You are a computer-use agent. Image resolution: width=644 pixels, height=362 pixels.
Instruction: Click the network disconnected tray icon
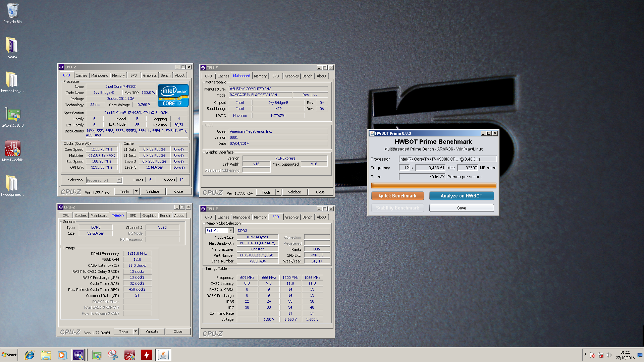tap(601, 355)
